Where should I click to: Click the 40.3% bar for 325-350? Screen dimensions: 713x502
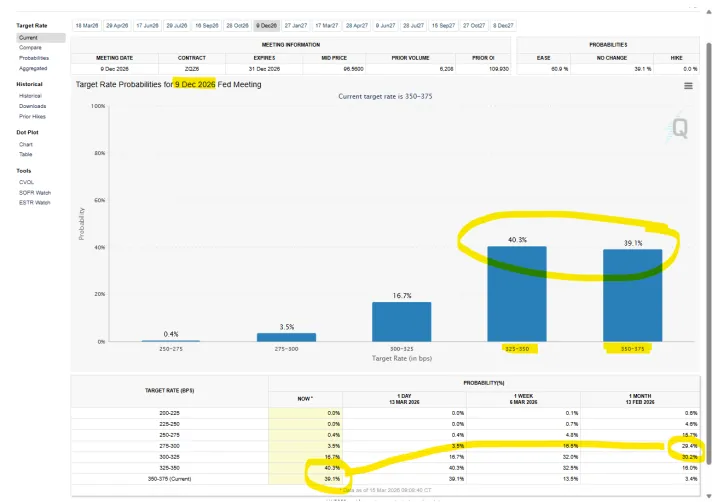click(x=517, y=294)
